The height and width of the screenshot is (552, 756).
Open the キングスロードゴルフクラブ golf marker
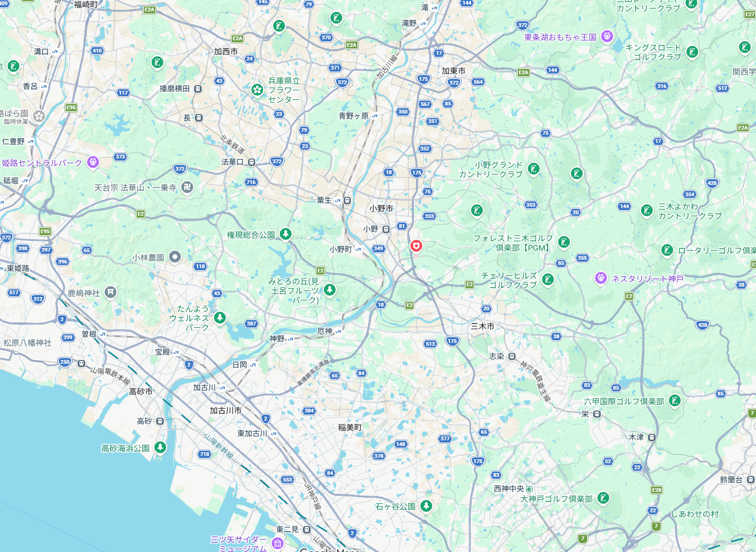(692, 52)
